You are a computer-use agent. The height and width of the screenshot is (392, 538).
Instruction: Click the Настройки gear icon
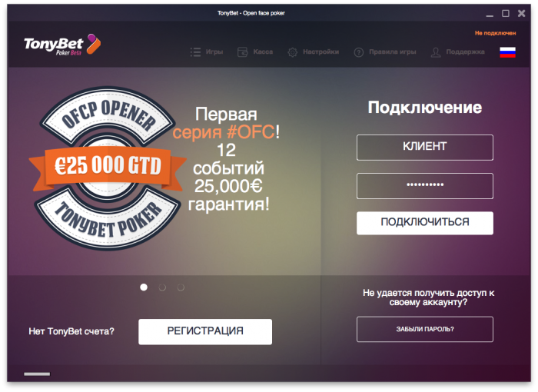[292, 52]
